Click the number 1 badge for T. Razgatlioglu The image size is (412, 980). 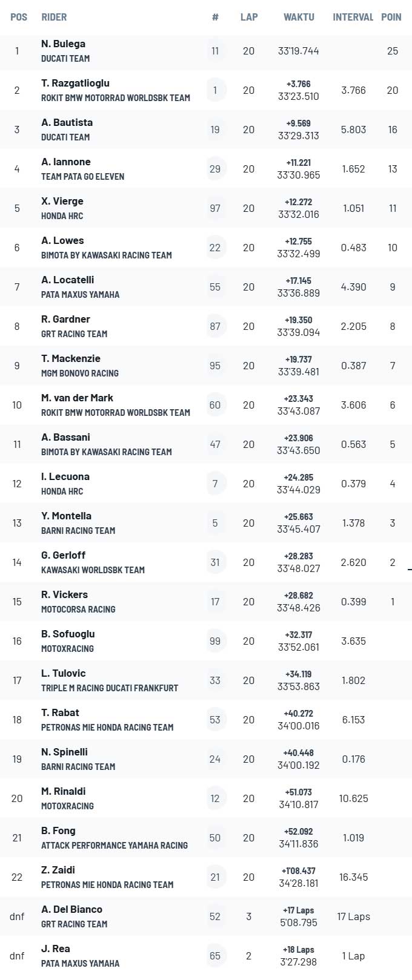coord(215,90)
